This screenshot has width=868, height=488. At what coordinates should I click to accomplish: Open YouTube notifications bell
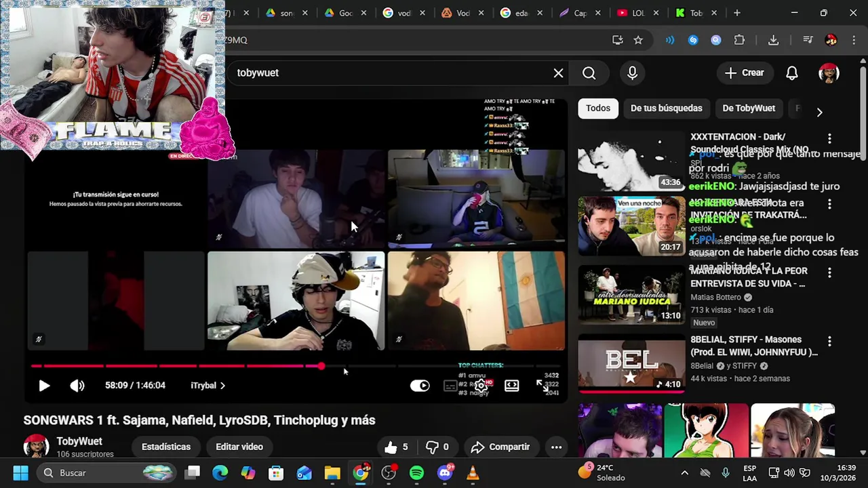coord(791,73)
